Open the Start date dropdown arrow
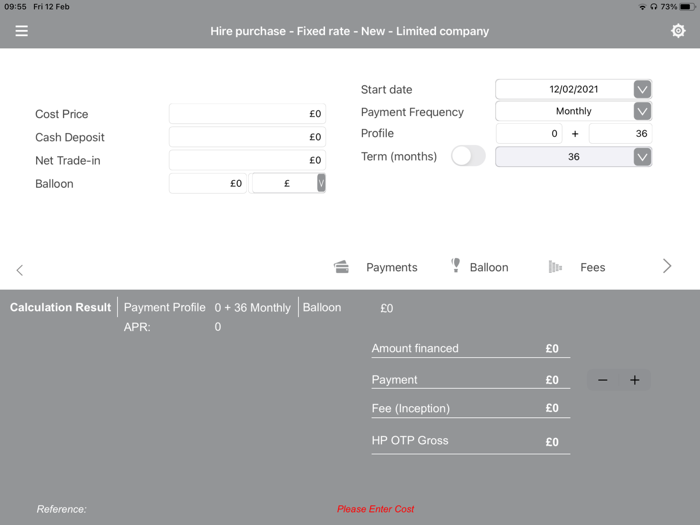Screen dimensions: 700x525 tap(642, 89)
